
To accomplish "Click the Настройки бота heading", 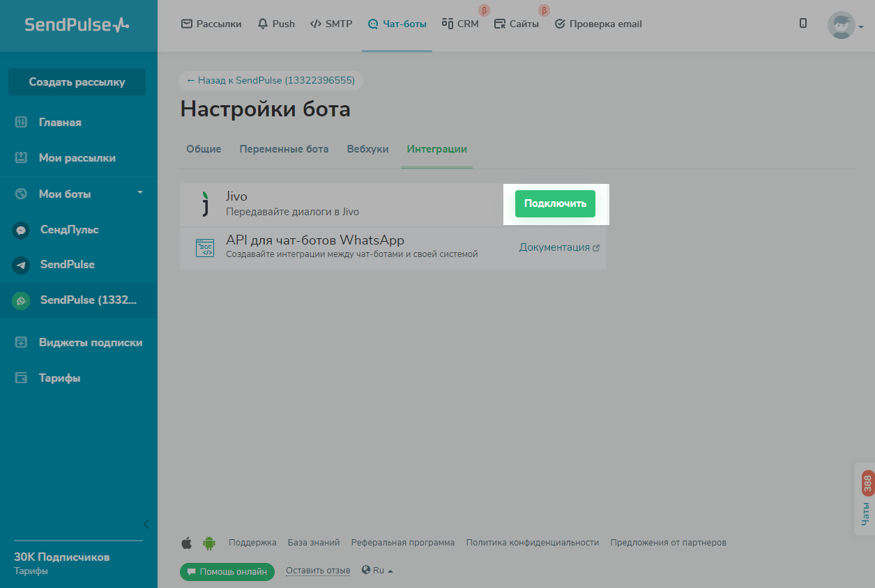I will 266,109.
